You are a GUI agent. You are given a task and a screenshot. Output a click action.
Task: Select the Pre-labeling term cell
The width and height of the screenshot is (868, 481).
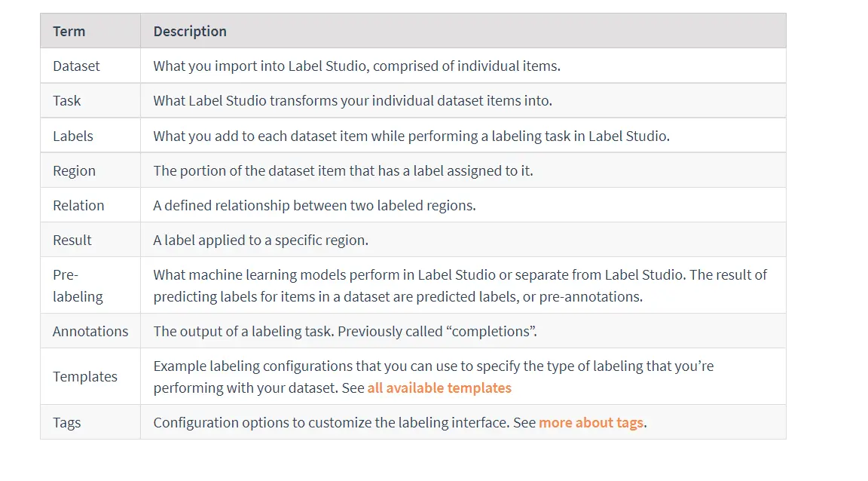tap(90, 286)
